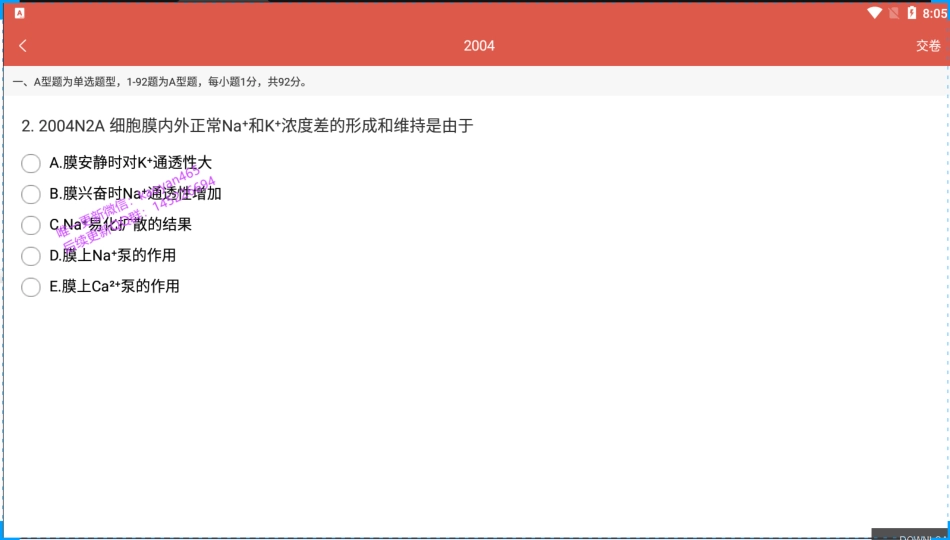Mark radio button D 膜上Na⁺泵的作用
Screen dimensions: 950x540
tap(31, 256)
